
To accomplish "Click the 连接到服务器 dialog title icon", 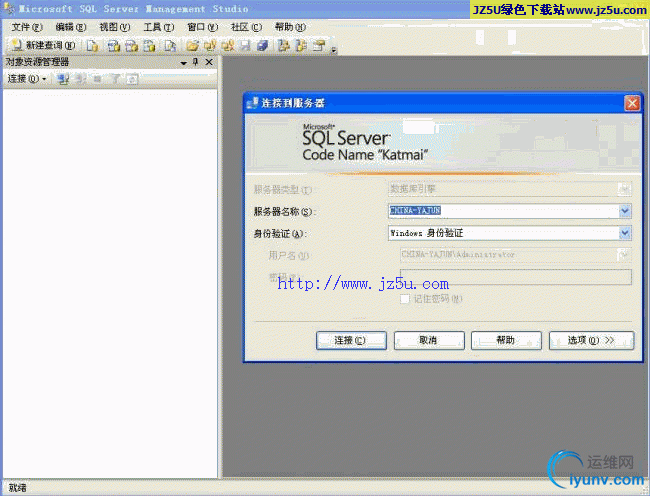I will click(x=252, y=102).
